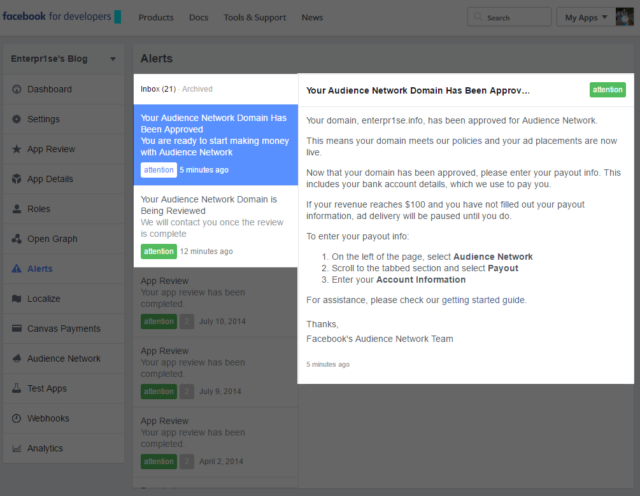Image resolution: width=640 pixels, height=496 pixels.
Task: Click the Analytics chart icon
Action: pos(17,448)
